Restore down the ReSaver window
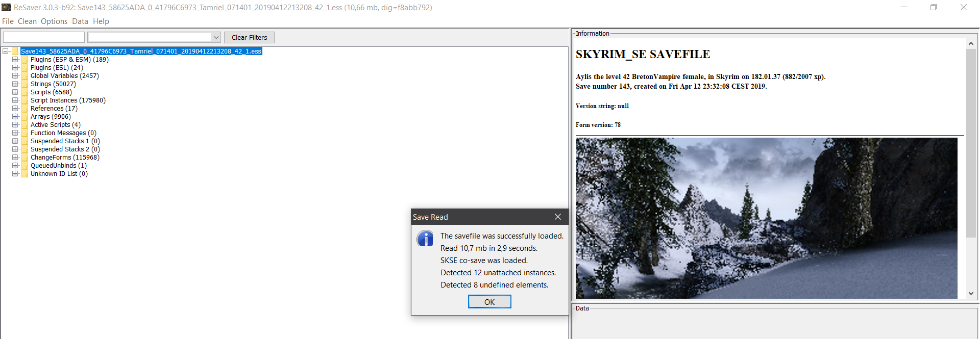Image resolution: width=980 pixels, height=339 pixels. pos(934,7)
